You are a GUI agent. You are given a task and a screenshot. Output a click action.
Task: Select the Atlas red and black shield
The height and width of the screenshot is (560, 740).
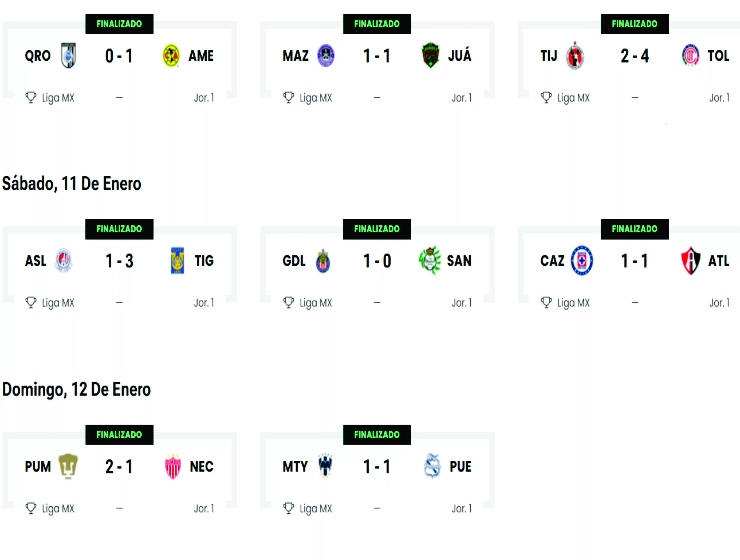(x=690, y=261)
